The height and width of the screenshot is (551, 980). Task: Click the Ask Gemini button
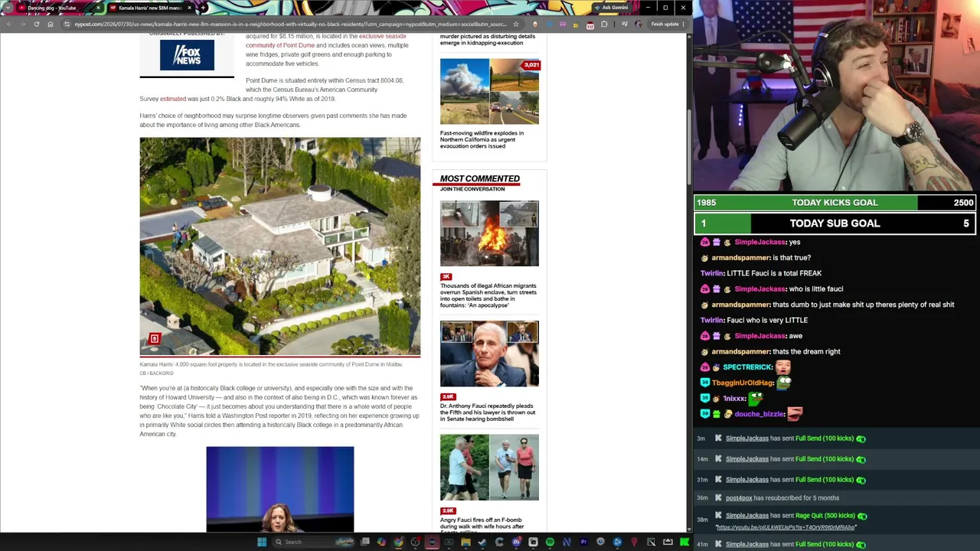612,8
